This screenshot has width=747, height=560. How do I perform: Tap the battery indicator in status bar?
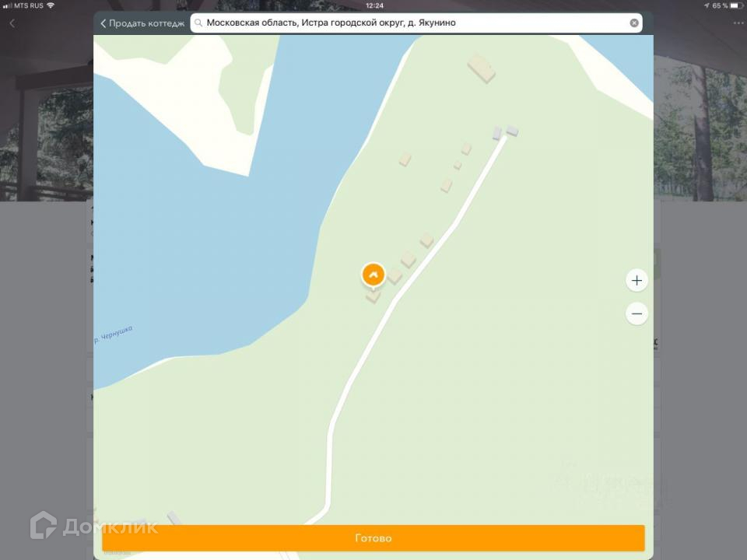[737, 5]
